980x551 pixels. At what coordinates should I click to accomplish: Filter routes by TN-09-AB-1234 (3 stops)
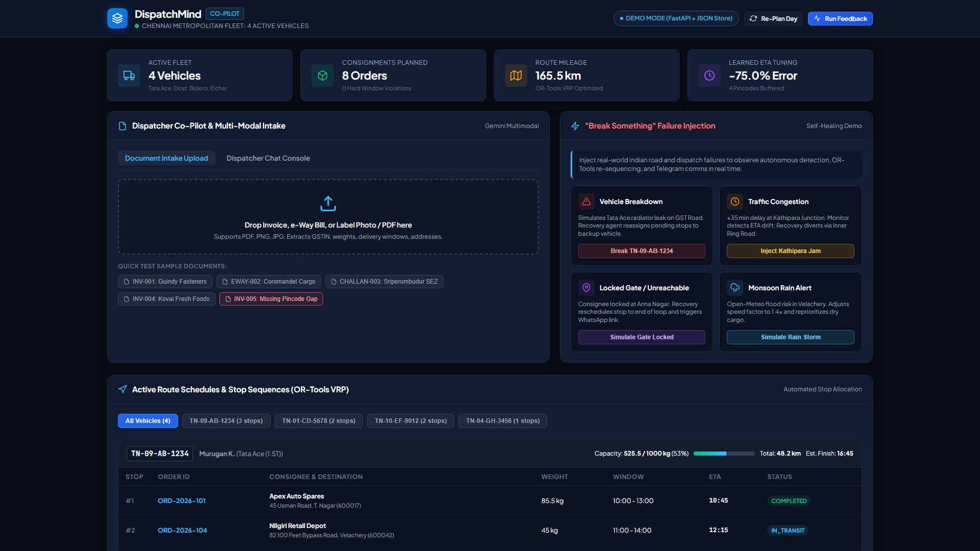(x=226, y=421)
